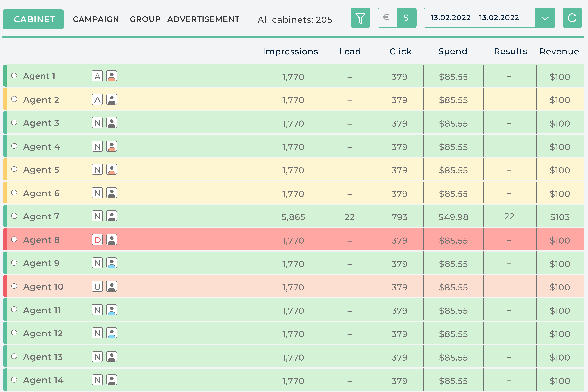The image size is (588, 392).
Task: Sort by the Revenue column header
Action: tap(559, 51)
